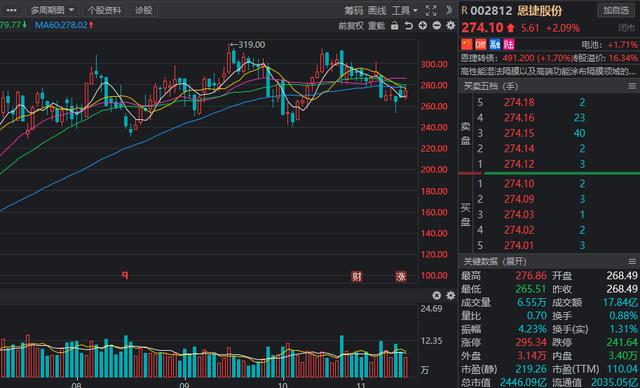Click the orange badge beside the flag
Image resolution: width=640 pixels, height=388 pixels.
coord(481,44)
